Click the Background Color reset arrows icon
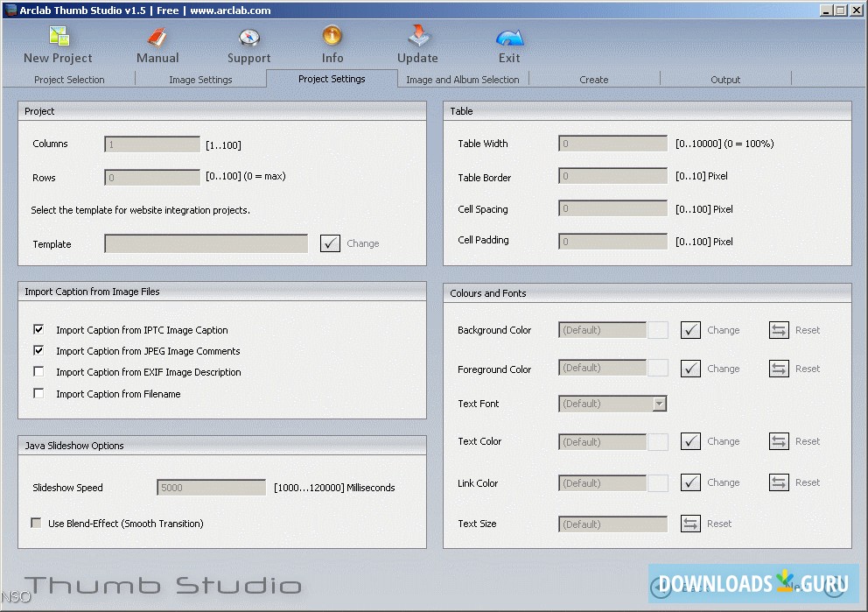Screen dimensions: 868x612 coord(779,330)
